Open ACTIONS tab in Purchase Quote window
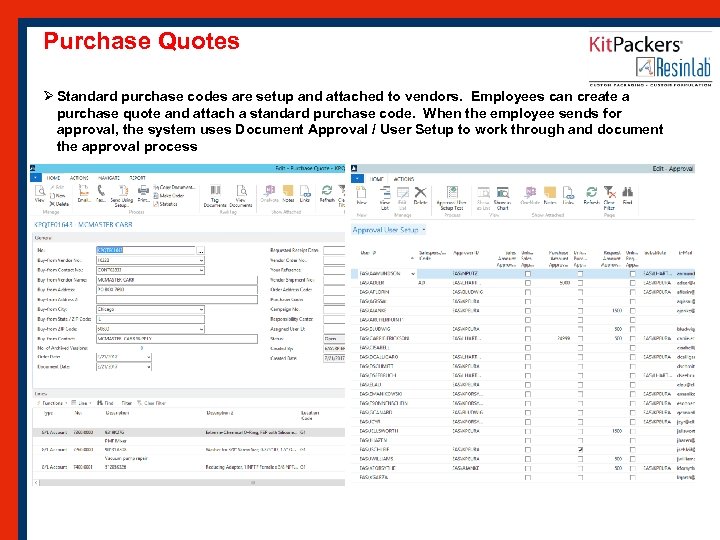This screenshot has width=720, height=540. tap(79, 178)
